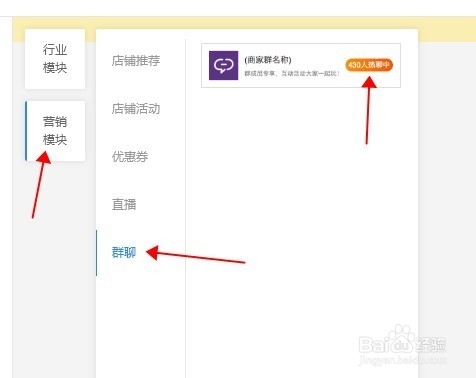Click the orange 430人热聊中 badge
This screenshot has width=476, height=378.
[369, 65]
